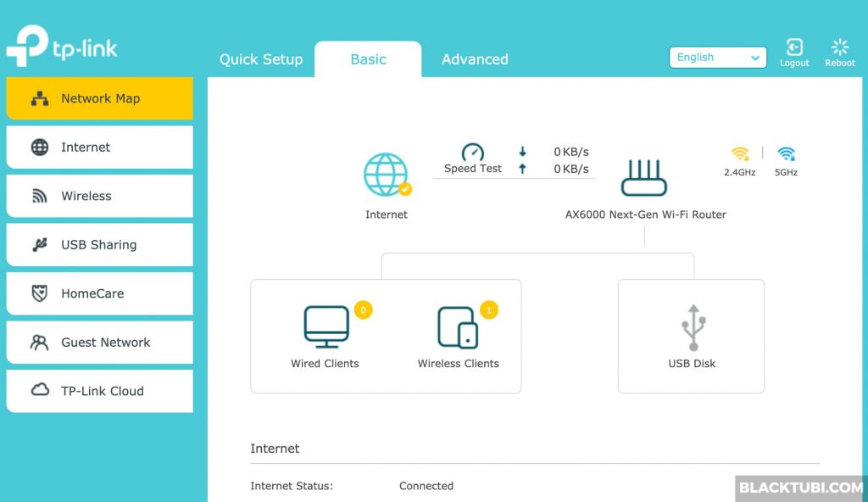868x502 pixels.
Task: Click the TP-Link logo
Action: [x=62, y=46]
